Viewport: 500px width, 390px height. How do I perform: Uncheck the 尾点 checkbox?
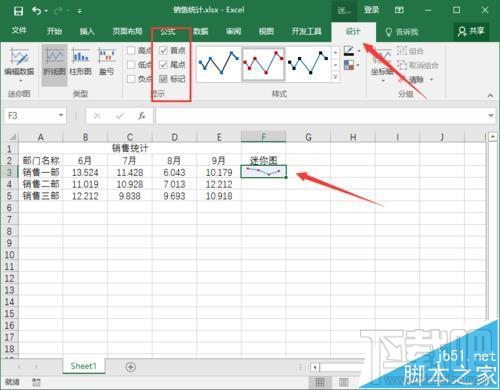[163, 65]
